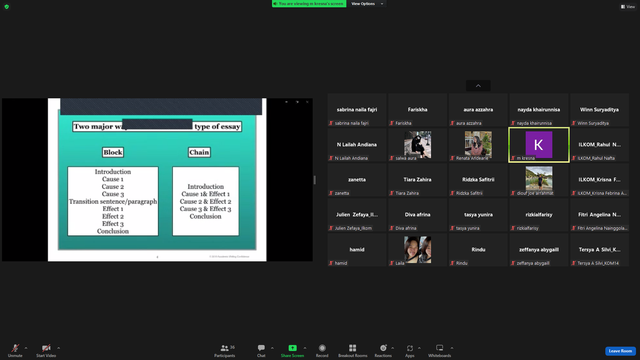640x360 pixels.
Task: Click 'Cause 1& Effect 1' text on slide
Action: (x=205, y=194)
